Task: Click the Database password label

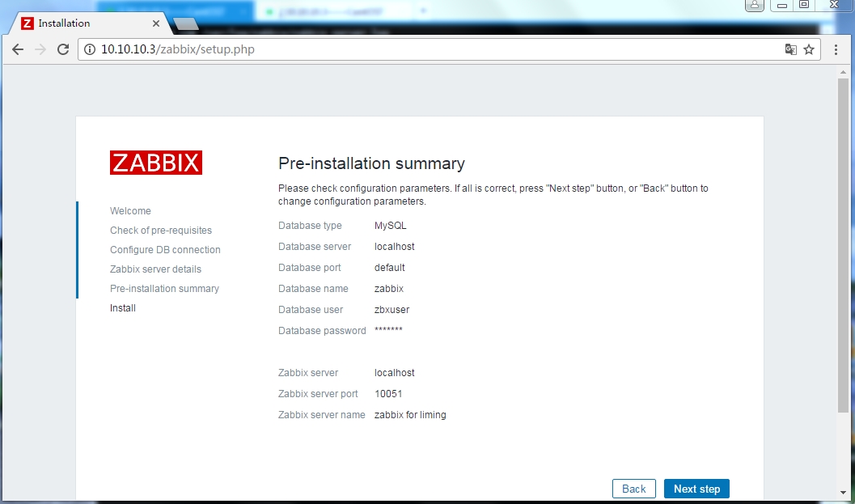Action: tap(322, 331)
